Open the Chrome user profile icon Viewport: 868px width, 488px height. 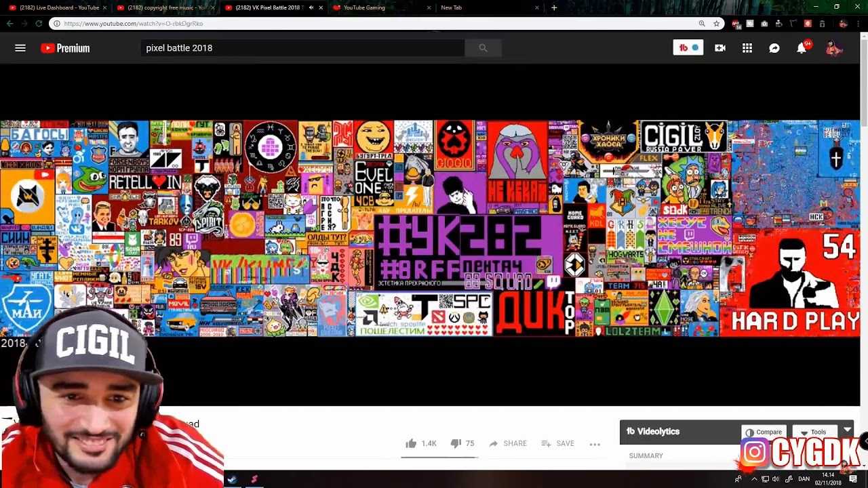coord(843,24)
